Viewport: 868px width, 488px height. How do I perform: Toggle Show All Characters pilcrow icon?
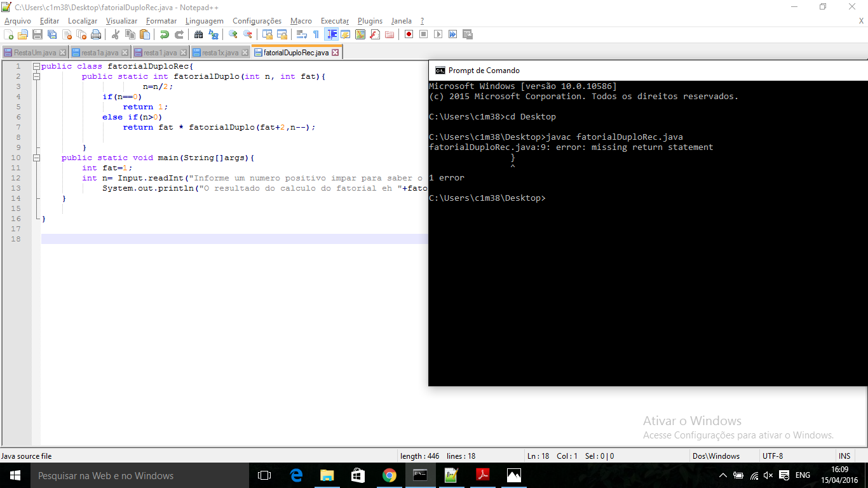pyautogui.click(x=316, y=34)
